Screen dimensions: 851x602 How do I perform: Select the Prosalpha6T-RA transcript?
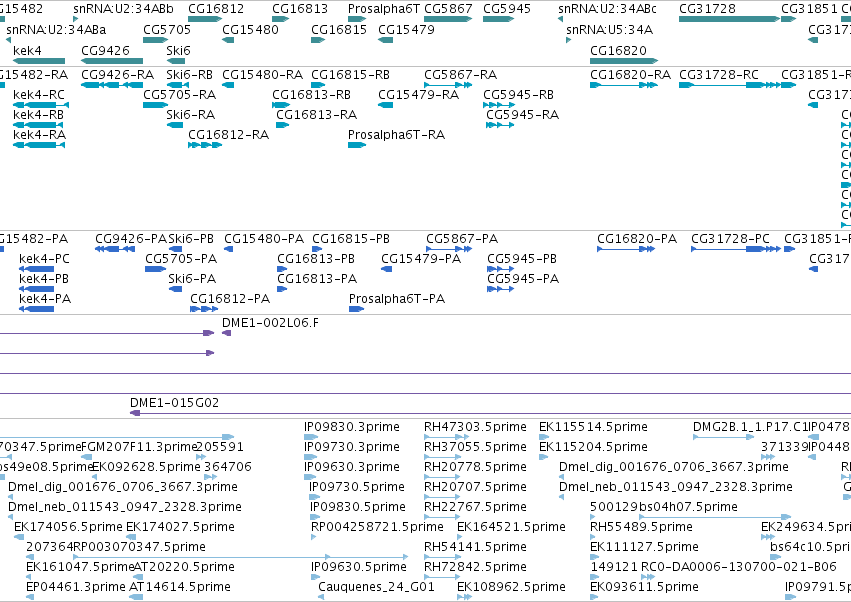click(x=357, y=145)
